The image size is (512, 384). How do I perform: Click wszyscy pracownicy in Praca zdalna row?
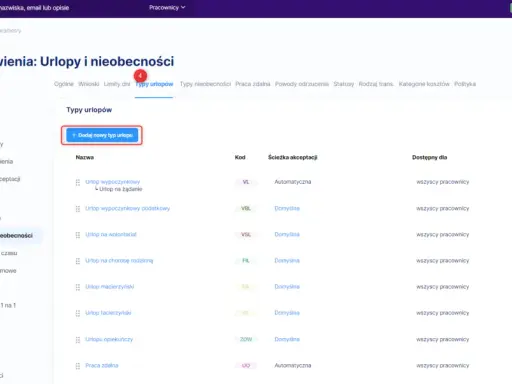pos(443,365)
